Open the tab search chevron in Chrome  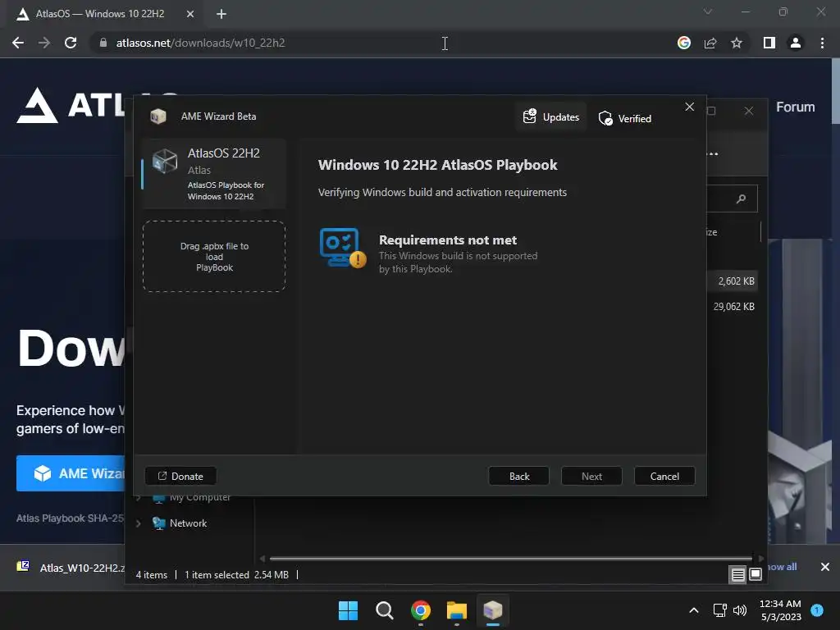pyautogui.click(x=708, y=11)
